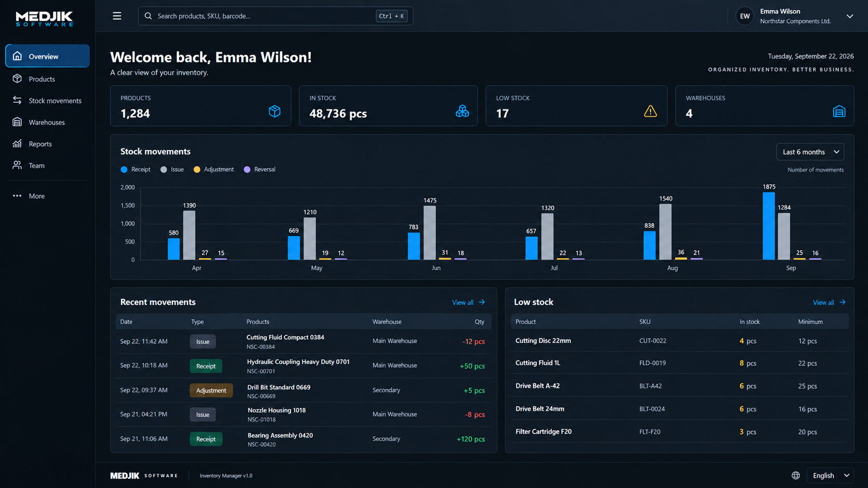The height and width of the screenshot is (488, 868).
Task: Click the stacked boxes In Stock icon
Action: click(462, 111)
